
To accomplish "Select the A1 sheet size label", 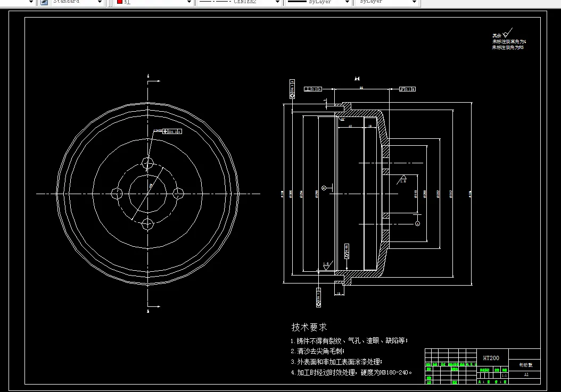I will [x=526, y=374].
